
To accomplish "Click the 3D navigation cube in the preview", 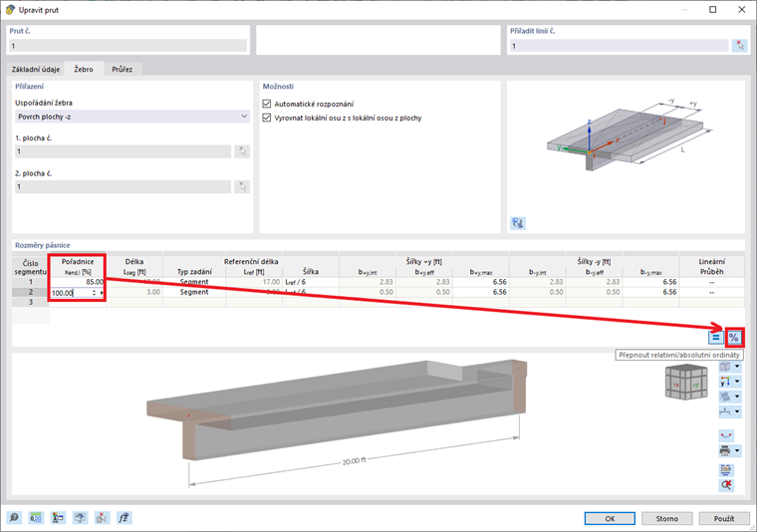I will pos(686,382).
